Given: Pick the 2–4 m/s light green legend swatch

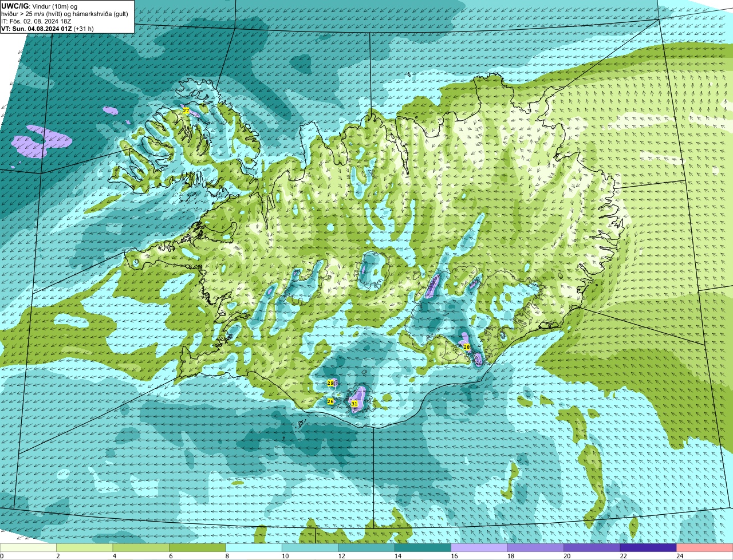Looking at the screenshot, I should [x=85, y=548].
